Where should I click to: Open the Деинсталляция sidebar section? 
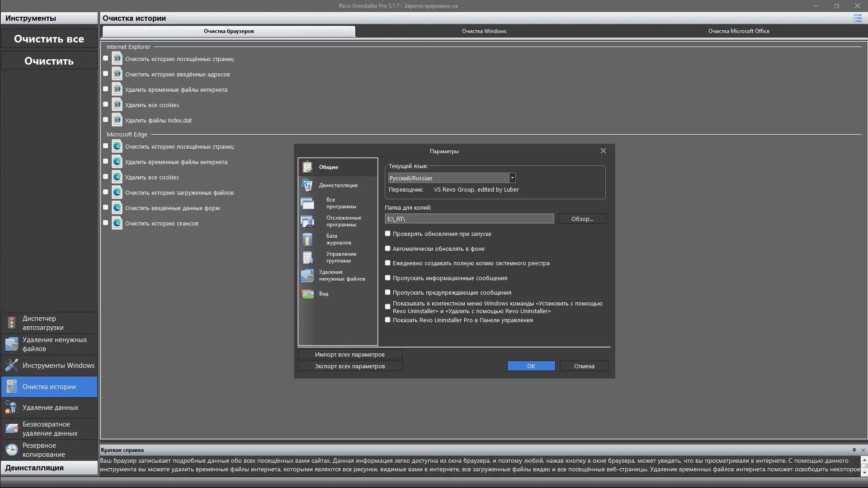[x=49, y=468]
